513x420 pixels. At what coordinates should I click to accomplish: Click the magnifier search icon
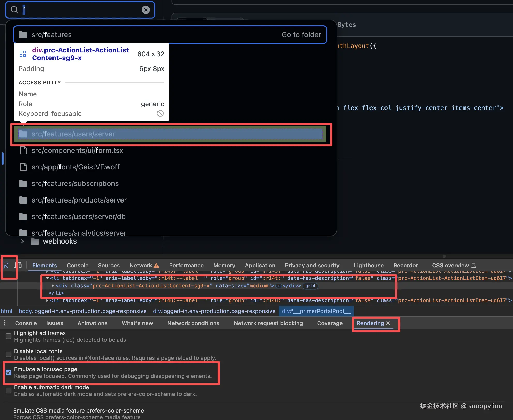[14, 10]
